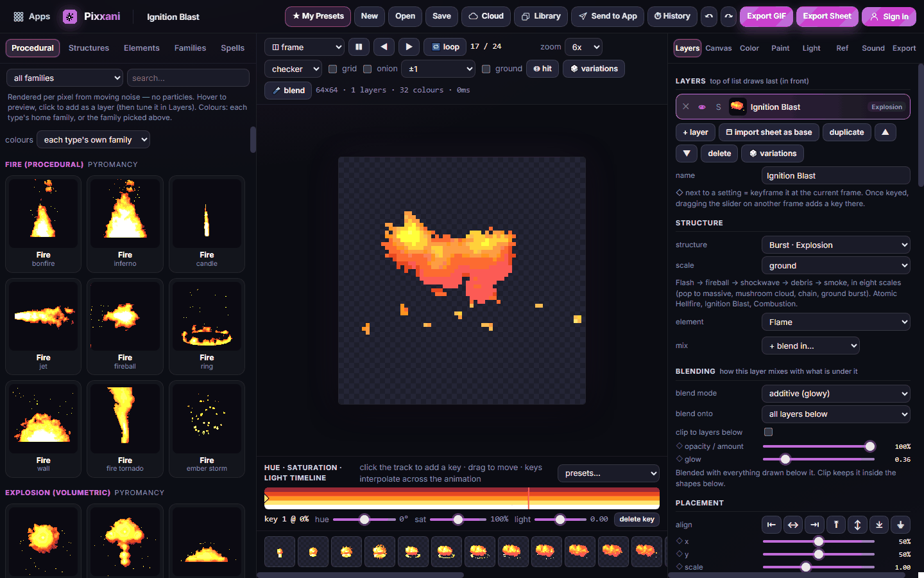Screen dimensions: 924x578
Task: Open the timeline presets dropdown
Action: click(x=608, y=473)
